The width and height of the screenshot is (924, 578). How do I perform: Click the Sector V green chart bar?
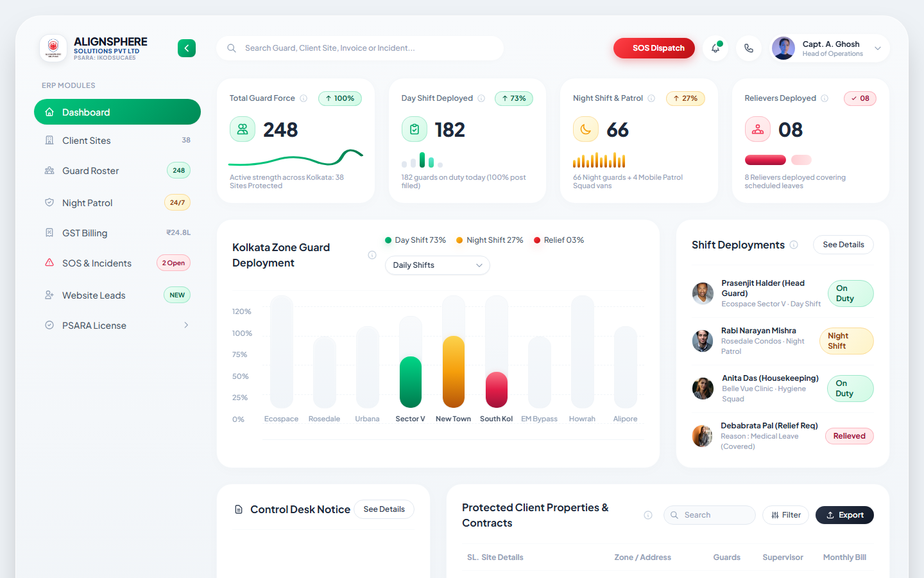411,382
